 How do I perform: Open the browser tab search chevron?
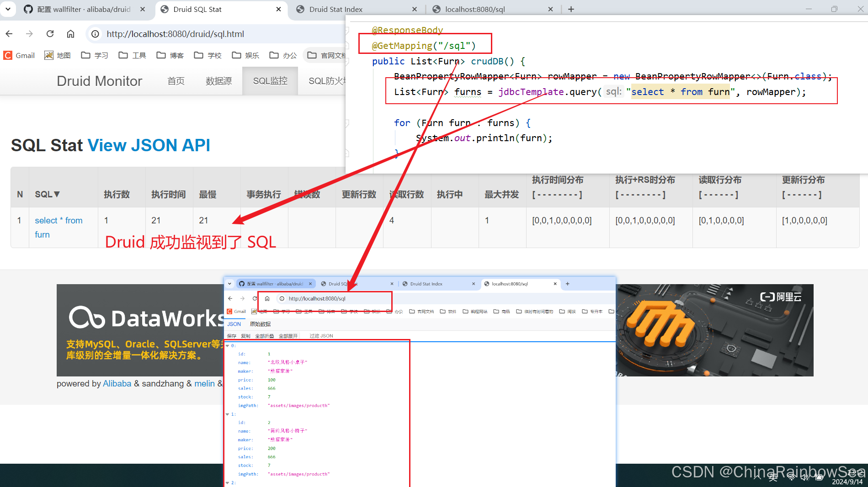[8, 9]
